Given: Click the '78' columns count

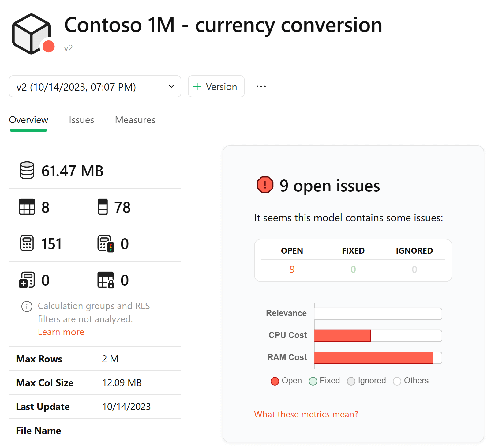Looking at the screenshot, I should tap(122, 207).
